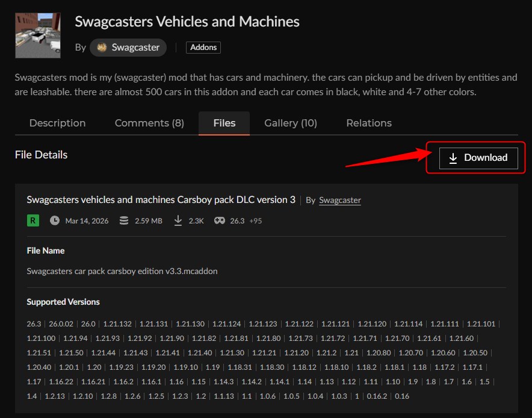Expand the +95 supported versions list
Image resolution: width=532 pixels, height=418 pixels.
point(255,220)
